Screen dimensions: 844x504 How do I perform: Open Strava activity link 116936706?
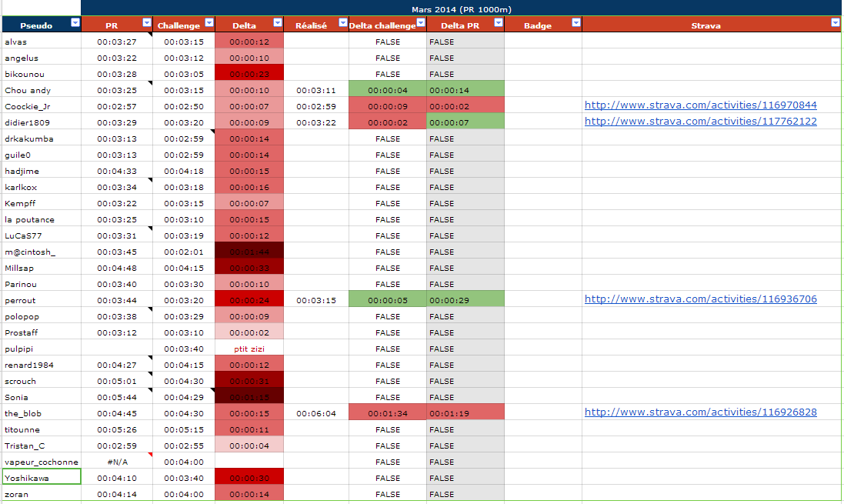700,299
